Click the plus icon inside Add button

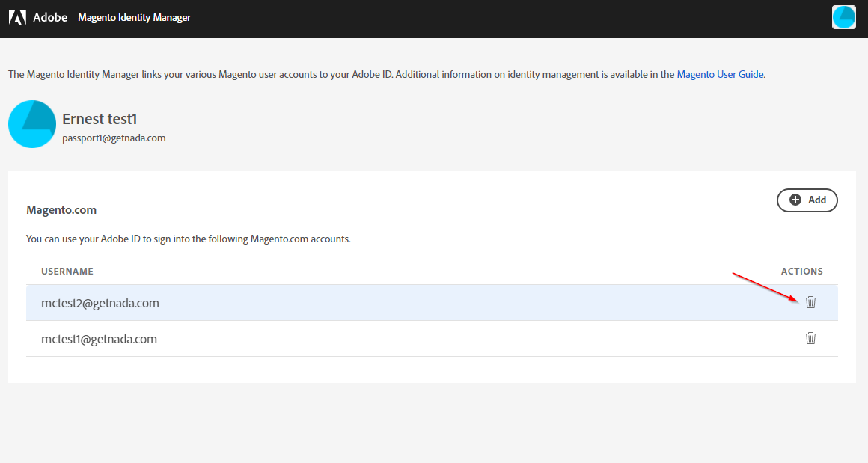(795, 200)
